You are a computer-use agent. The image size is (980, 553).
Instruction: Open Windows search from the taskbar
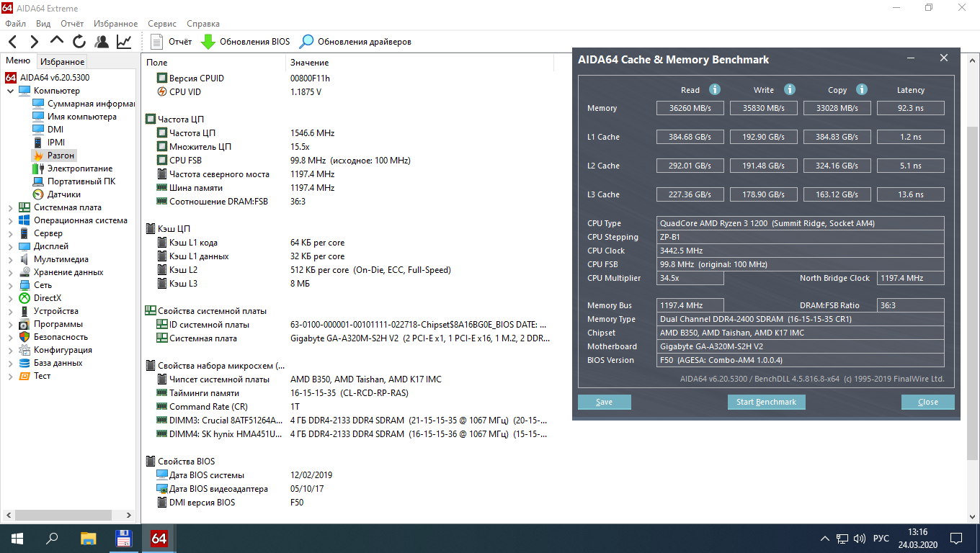[52, 539]
